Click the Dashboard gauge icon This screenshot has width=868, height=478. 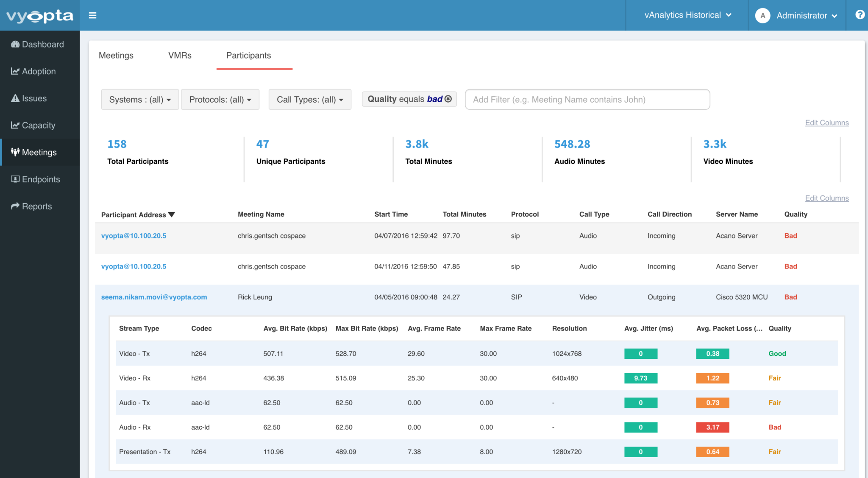point(15,44)
